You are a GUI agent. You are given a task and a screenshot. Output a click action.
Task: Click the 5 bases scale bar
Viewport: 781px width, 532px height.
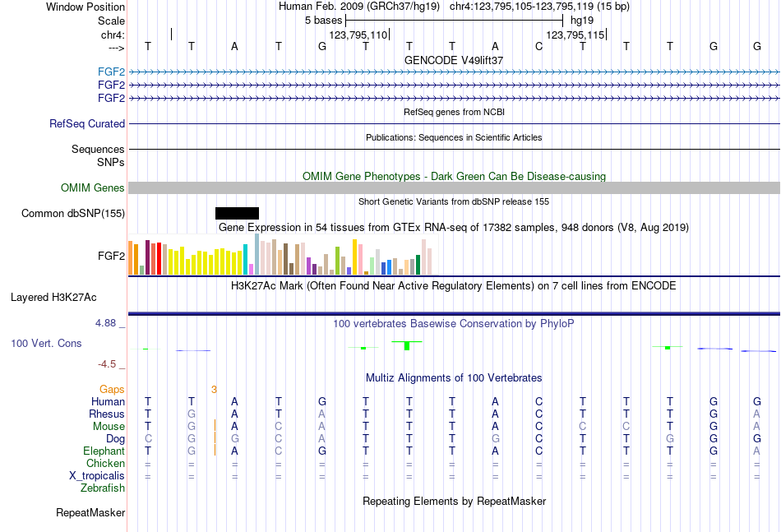pyautogui.click(x=454, y=21)
